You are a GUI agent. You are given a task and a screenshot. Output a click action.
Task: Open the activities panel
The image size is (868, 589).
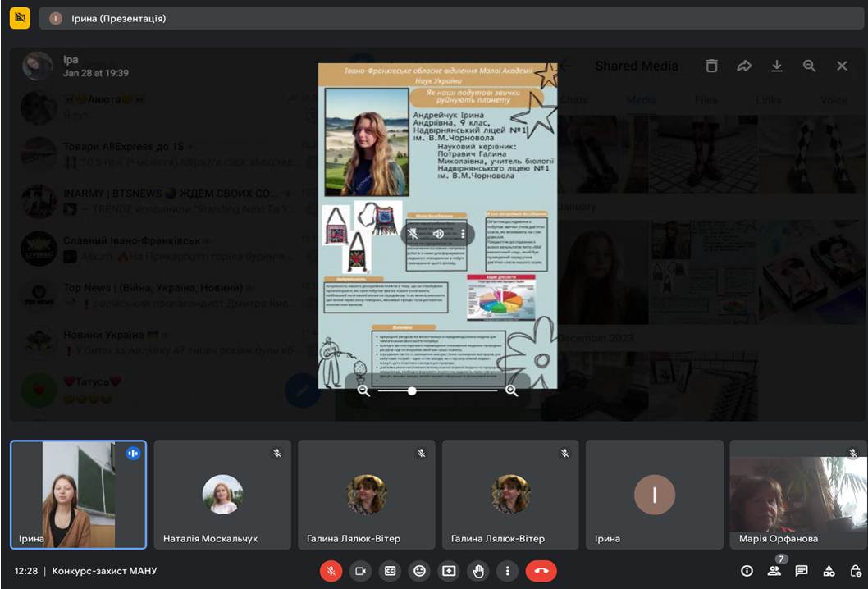click(x=829, y=571)
